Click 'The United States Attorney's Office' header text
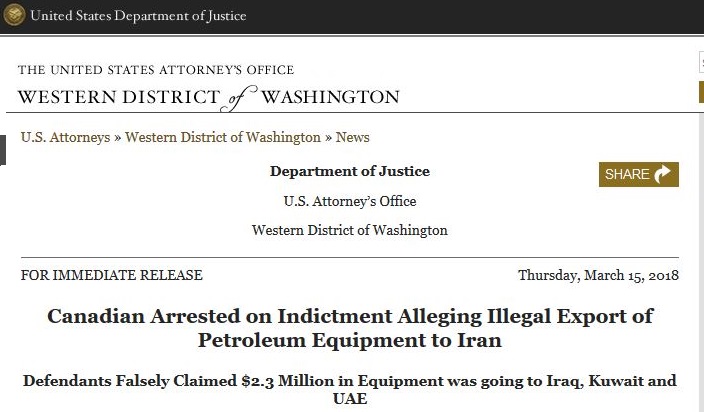 pyautogui.click(x=156, y=70)
